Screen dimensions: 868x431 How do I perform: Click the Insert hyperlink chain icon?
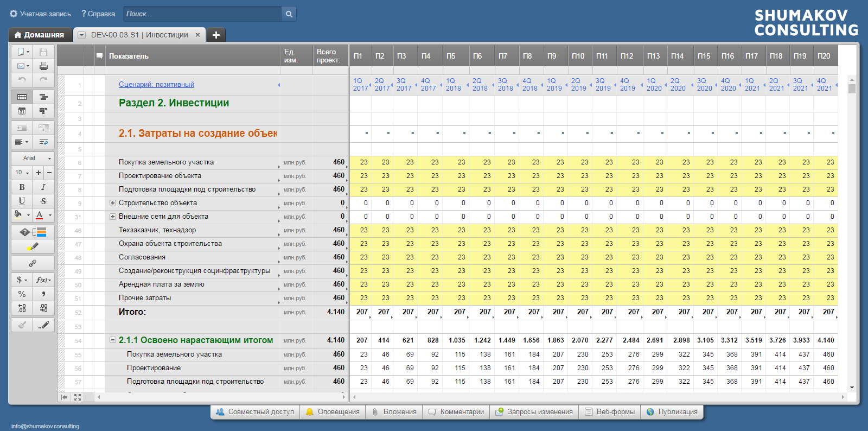33,263
